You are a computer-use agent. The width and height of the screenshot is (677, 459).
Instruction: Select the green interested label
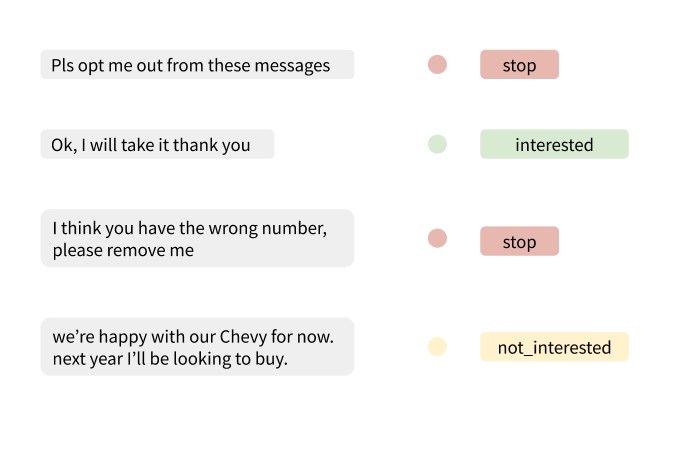(x=554, y=144)
